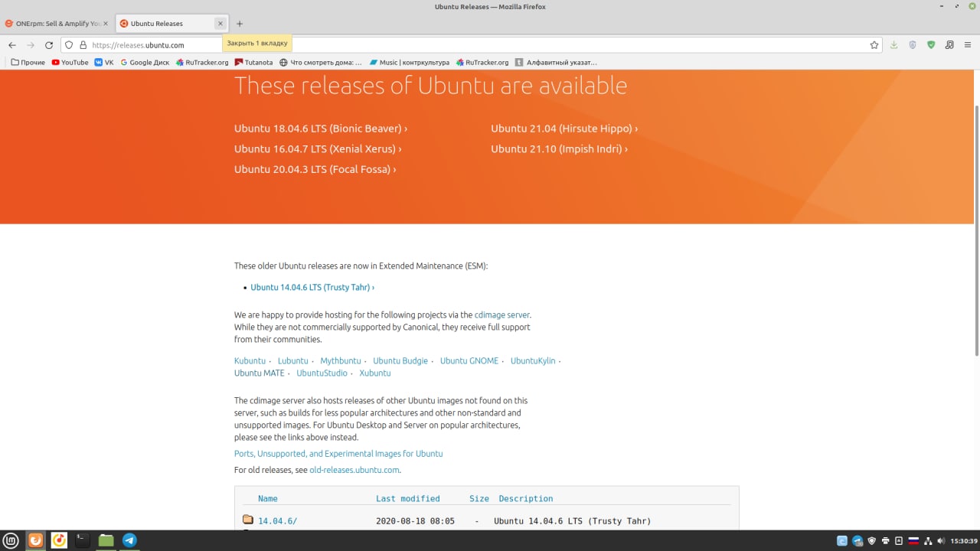This screenshot has width=980, height=551.
Task: Open the Google Диск bookmark
Action: (145, 63)
